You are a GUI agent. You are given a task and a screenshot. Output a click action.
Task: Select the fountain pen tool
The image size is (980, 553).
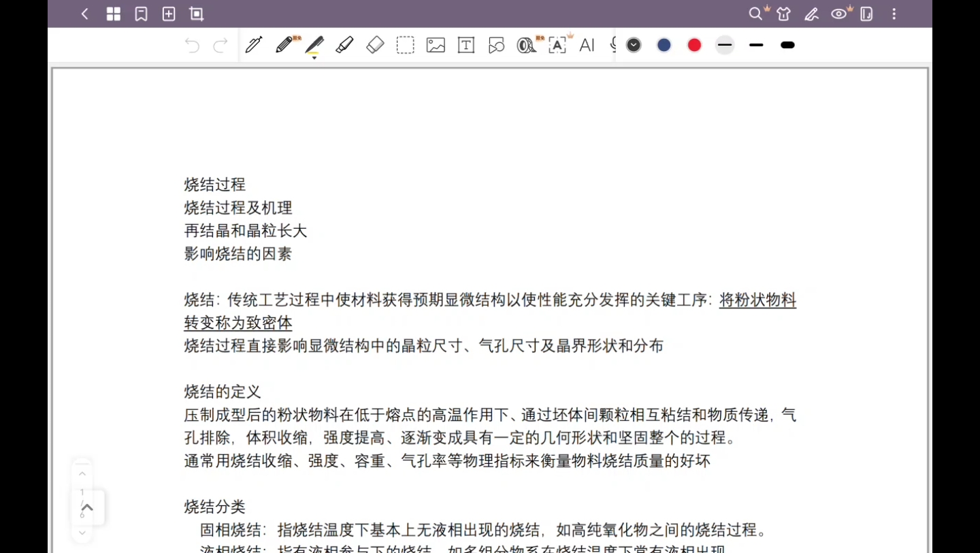pyautogui.click(x=254, y=45)
